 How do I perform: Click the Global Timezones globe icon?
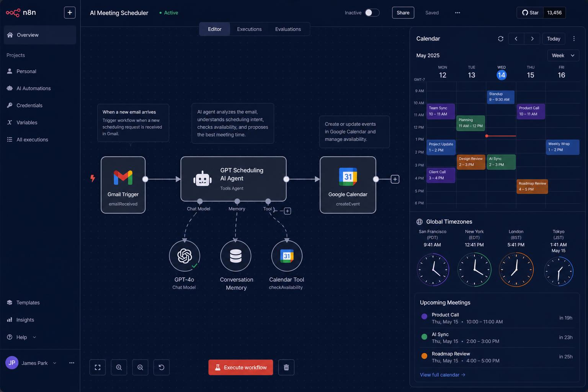click(420, 222)
